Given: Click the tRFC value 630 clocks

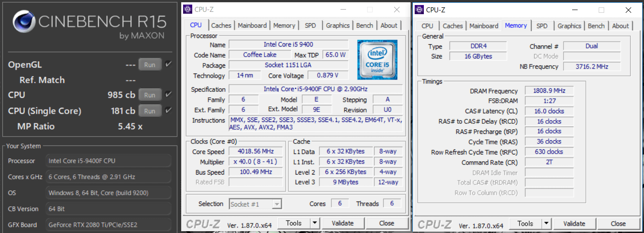Looking at the screenshot, I should (x=549, y=152).
